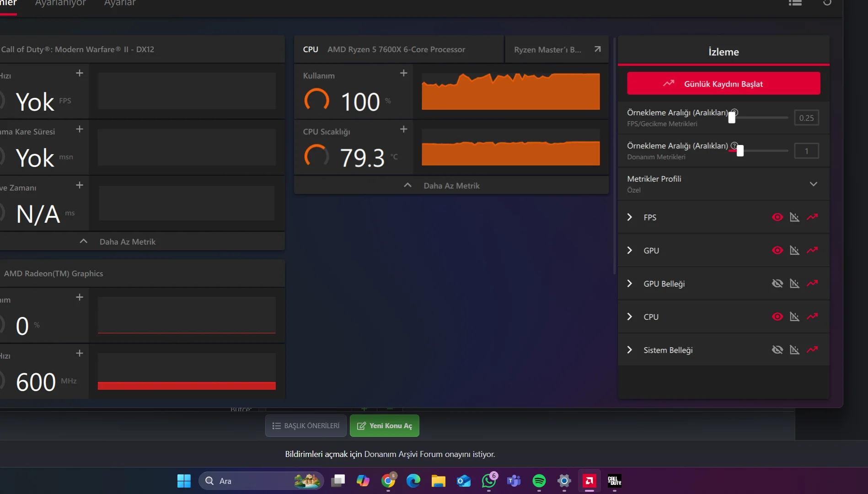Edit the 0.25 sampling interval field
Screen dimensions: 868x494
point(806,118)
